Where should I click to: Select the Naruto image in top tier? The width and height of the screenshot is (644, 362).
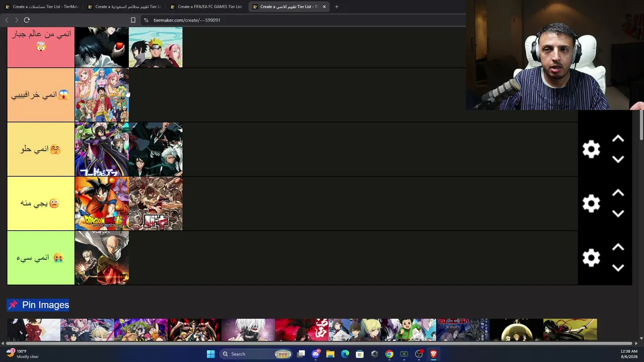(x=155, y=47)
